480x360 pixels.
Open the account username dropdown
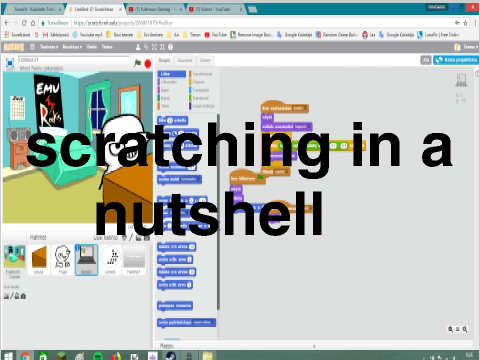pyautogui.click(x=470, y=47)
